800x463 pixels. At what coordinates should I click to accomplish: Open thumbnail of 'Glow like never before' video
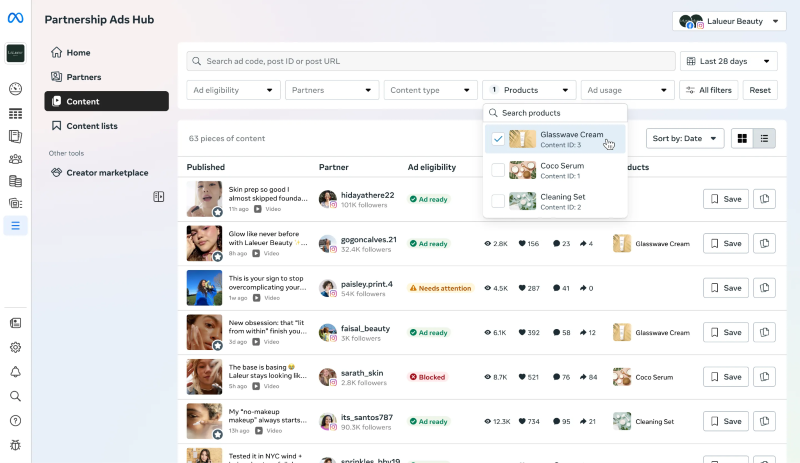[x=204, y=243]
